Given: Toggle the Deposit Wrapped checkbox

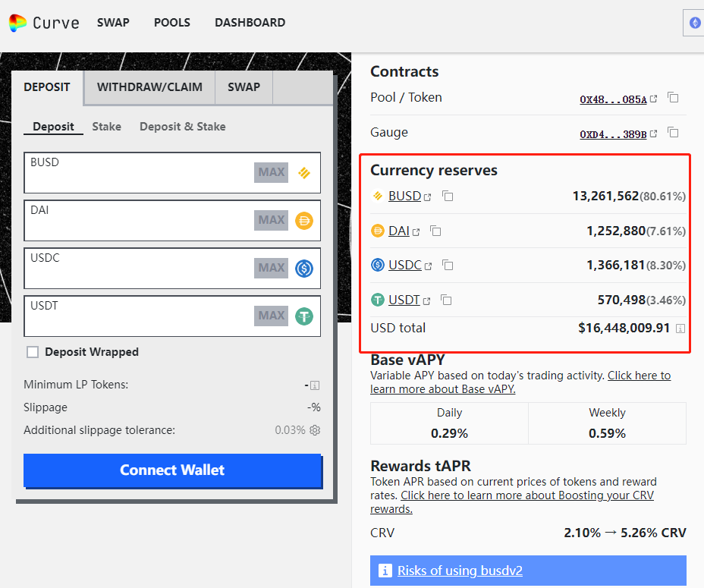Looking at the screenshot, I should [x=33, y=352].
